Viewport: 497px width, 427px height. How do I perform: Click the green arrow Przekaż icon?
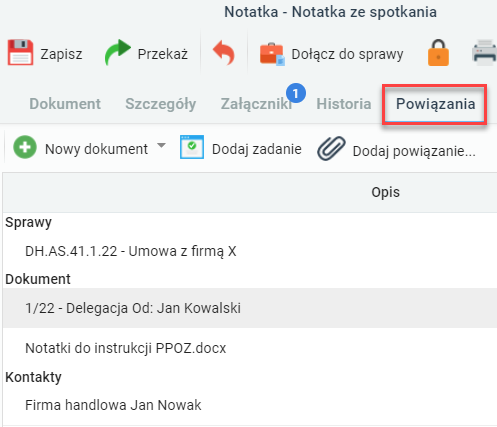click(x=117, y=52)
